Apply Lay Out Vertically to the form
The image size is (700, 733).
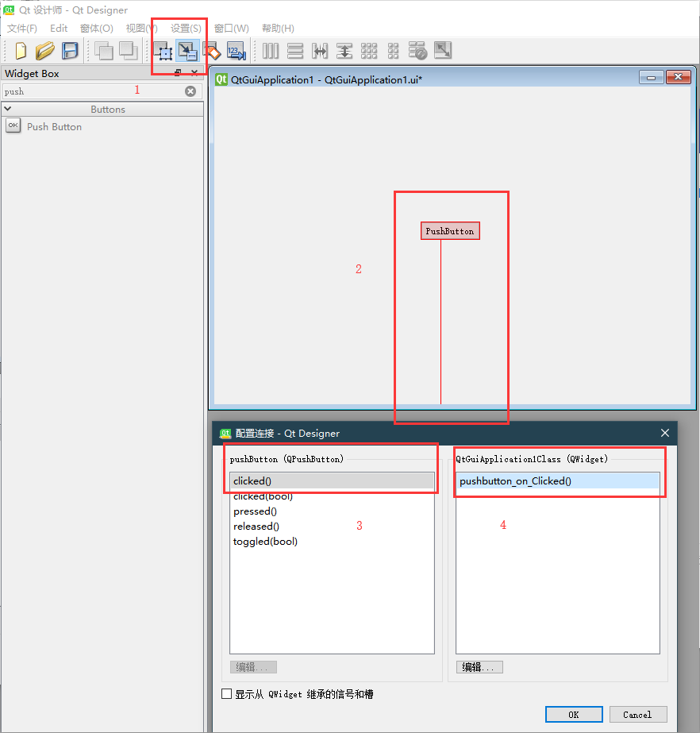[x=294, y=50]
